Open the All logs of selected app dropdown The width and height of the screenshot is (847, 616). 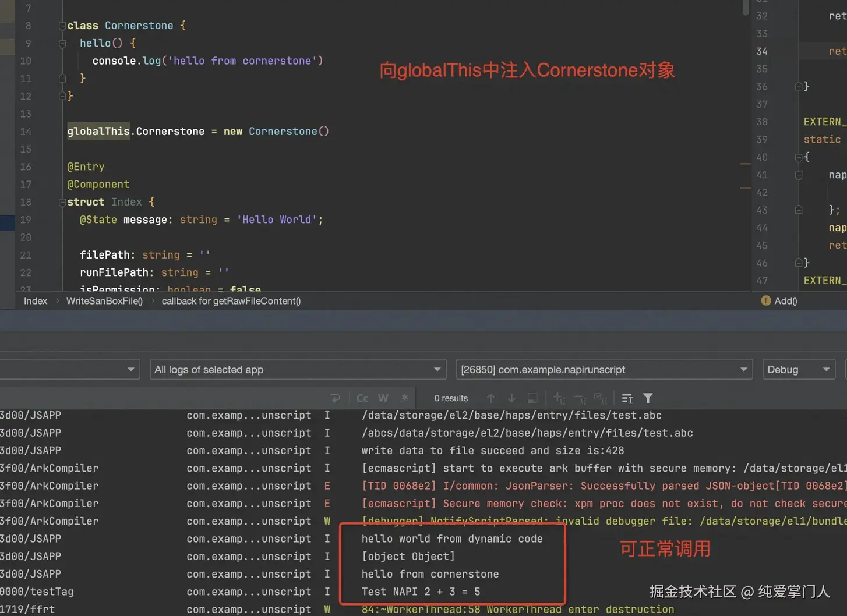(x=298, y=370)
